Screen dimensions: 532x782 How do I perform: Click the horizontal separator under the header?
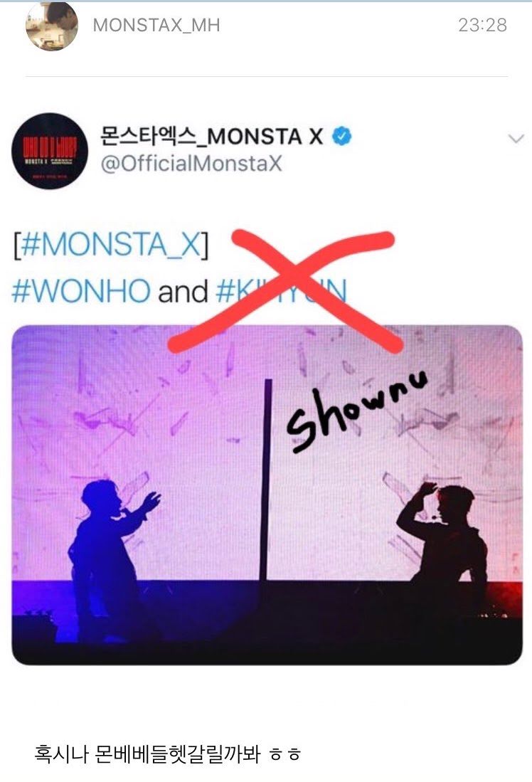[267, 76]
